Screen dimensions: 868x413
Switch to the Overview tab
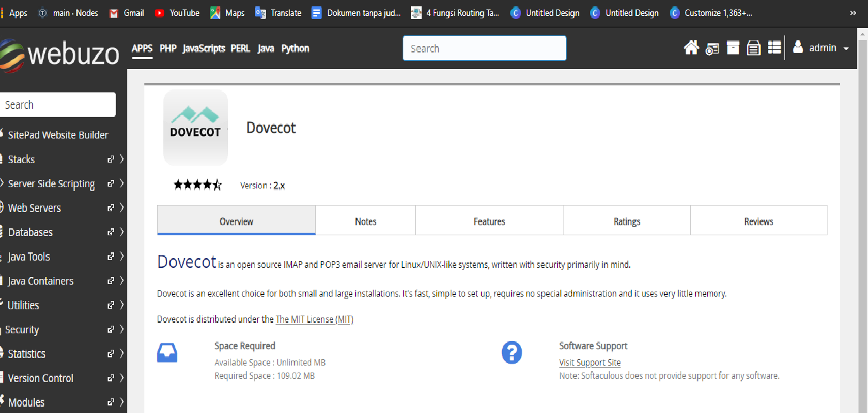pos(236,221)
